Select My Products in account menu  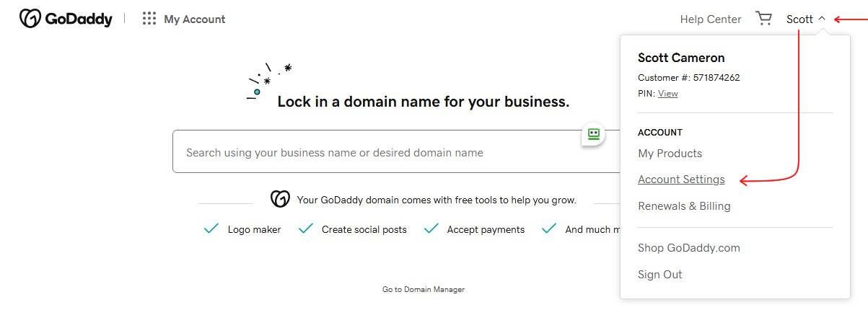click(670, 153)
